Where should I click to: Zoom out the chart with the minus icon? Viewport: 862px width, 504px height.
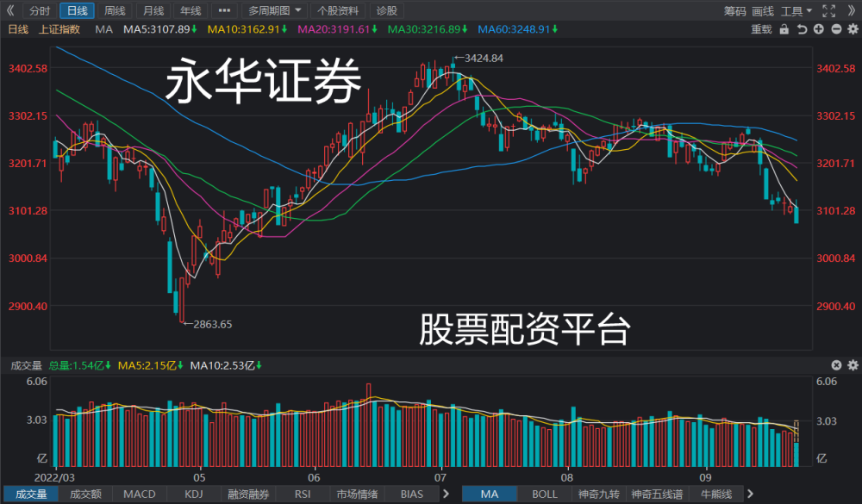(x=836, y=29)
